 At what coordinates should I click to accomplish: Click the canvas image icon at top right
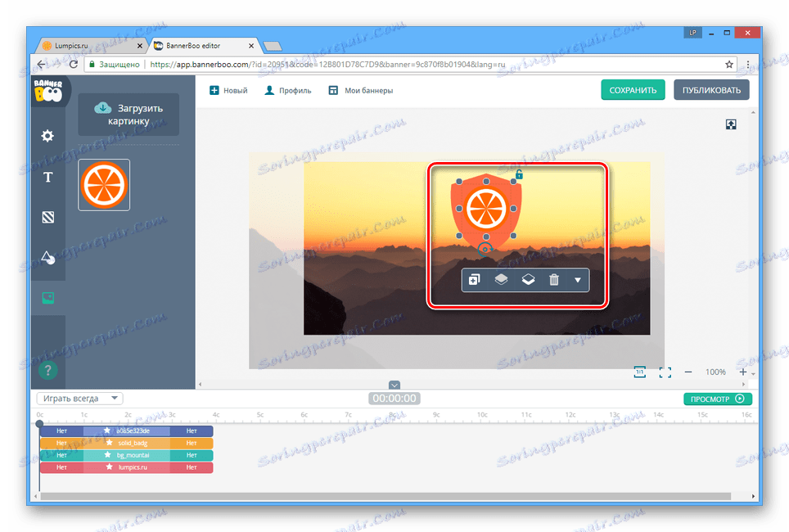coord(731,124)
